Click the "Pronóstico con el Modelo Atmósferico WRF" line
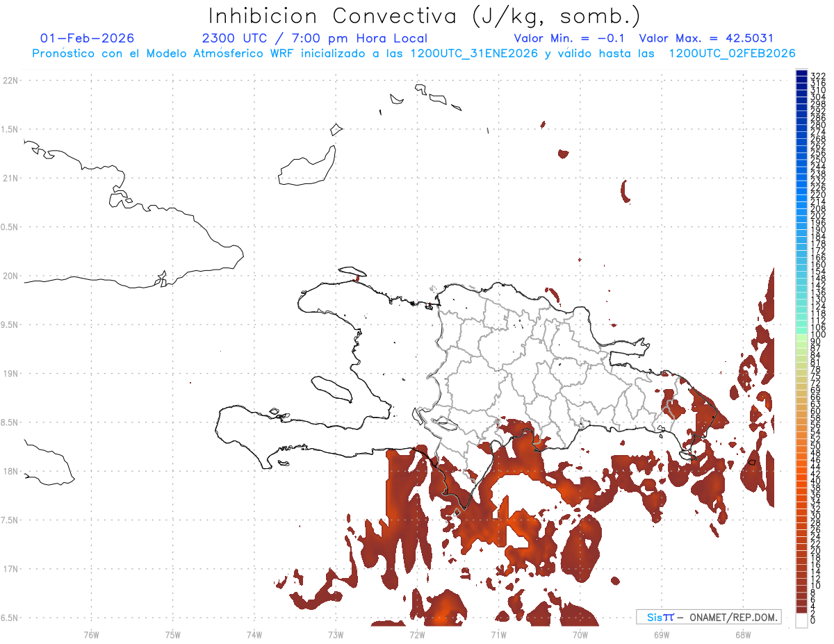This screenshot has height=644, width=834. point(414,53)
